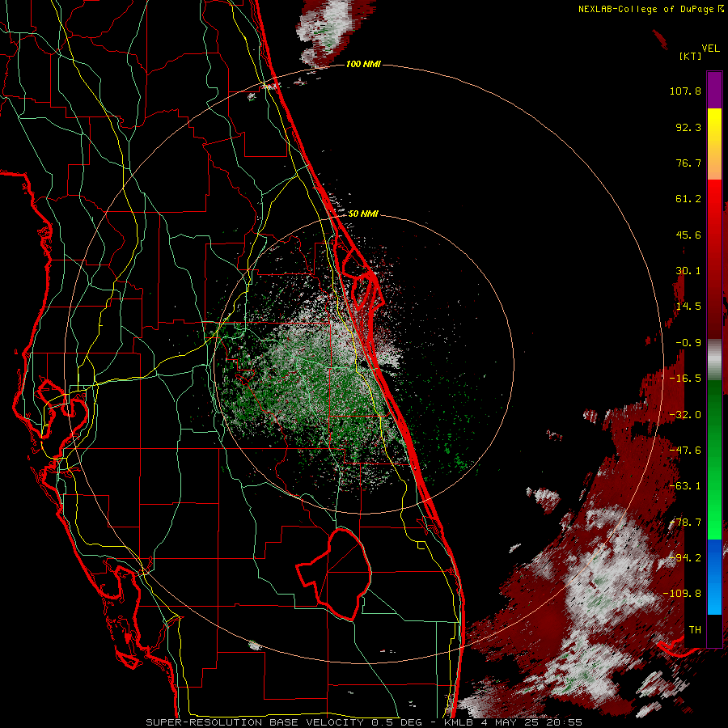This screenshot has width=728, height=728.
Task: Click the 61.2 velocity scale label
Action: (688, 199)
